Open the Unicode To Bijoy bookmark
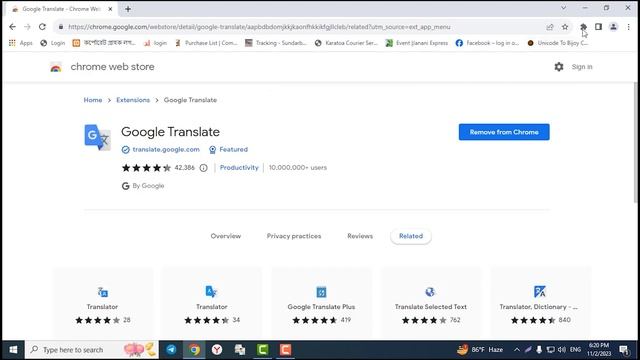The height and width of the screenshot is (360, 640). click(558, 43)
